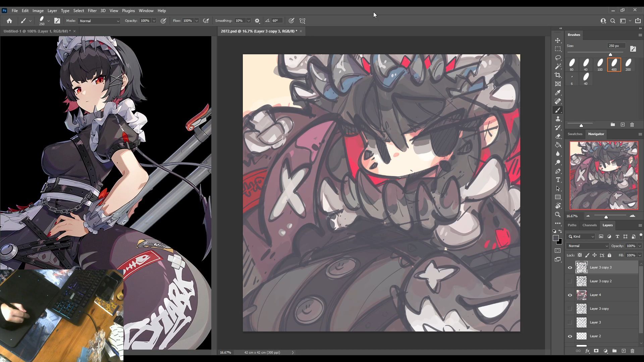Viewport: 644px width, 362px height.
Task: Select the Dodge tool
Action: (558, 162)
